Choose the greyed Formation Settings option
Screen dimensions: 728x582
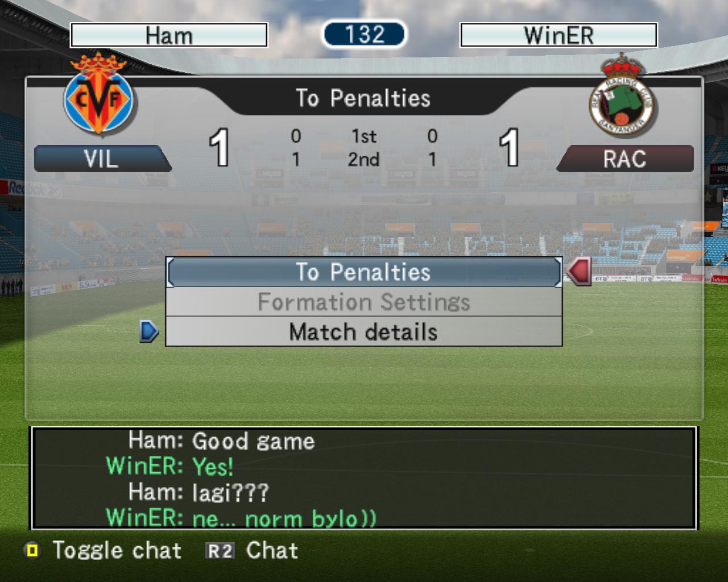coord(364,302)
